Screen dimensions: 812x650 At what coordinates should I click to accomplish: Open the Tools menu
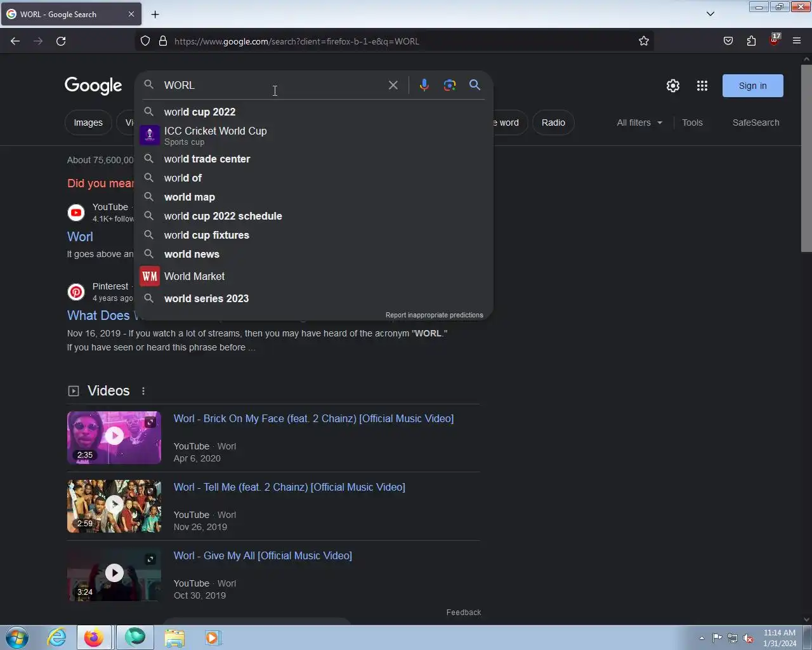tap(692, 123)
